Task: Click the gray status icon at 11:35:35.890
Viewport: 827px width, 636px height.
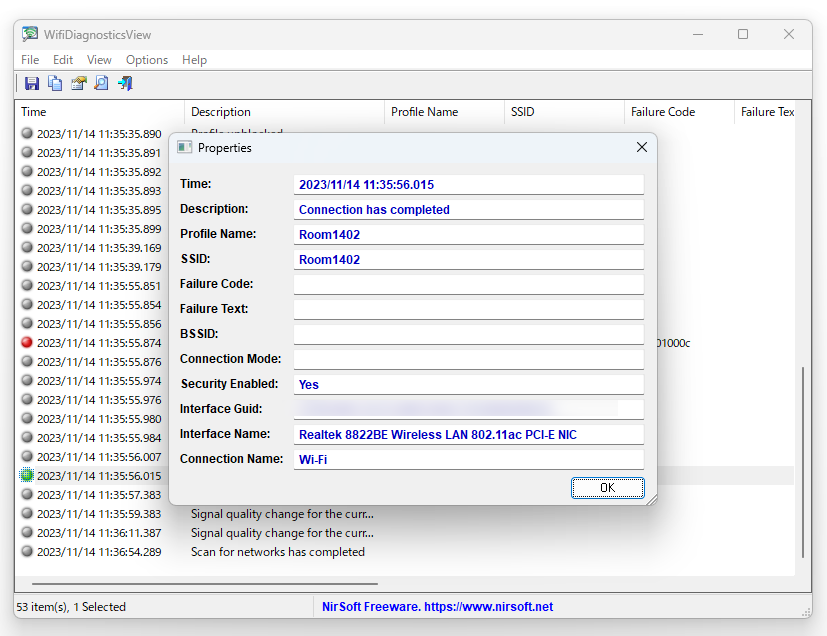Action: tap(27, 133)
